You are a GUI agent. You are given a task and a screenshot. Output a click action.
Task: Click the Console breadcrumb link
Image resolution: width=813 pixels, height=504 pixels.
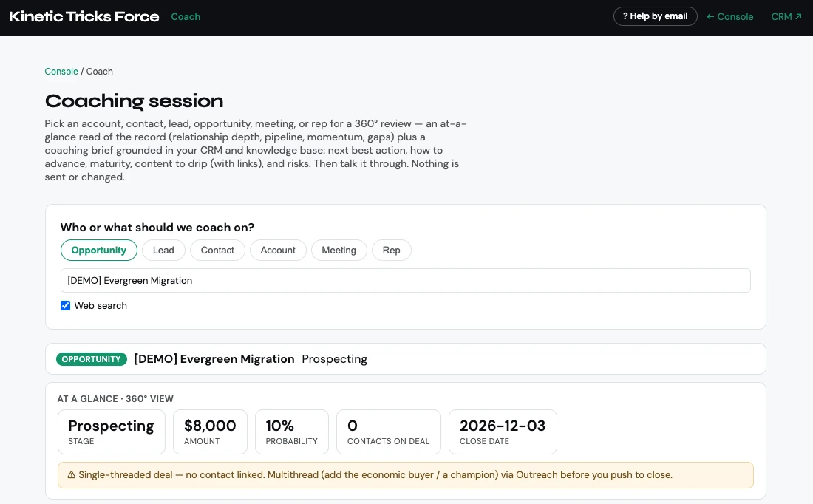point(61,72)
